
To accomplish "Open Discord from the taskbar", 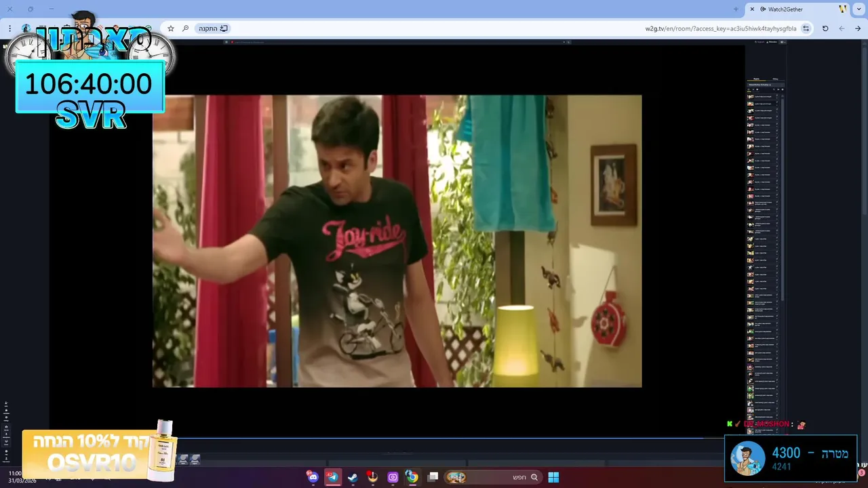I will coord(313,477).
